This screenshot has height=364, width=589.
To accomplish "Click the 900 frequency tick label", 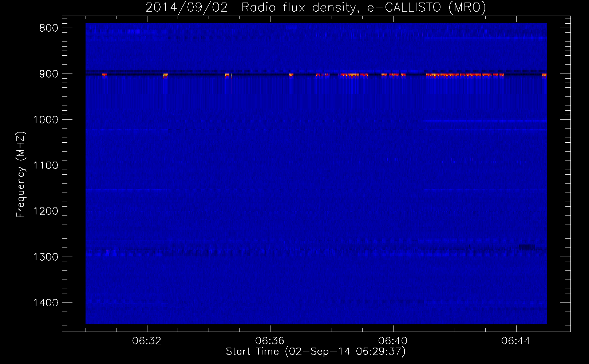I will (x=48, y=74).
